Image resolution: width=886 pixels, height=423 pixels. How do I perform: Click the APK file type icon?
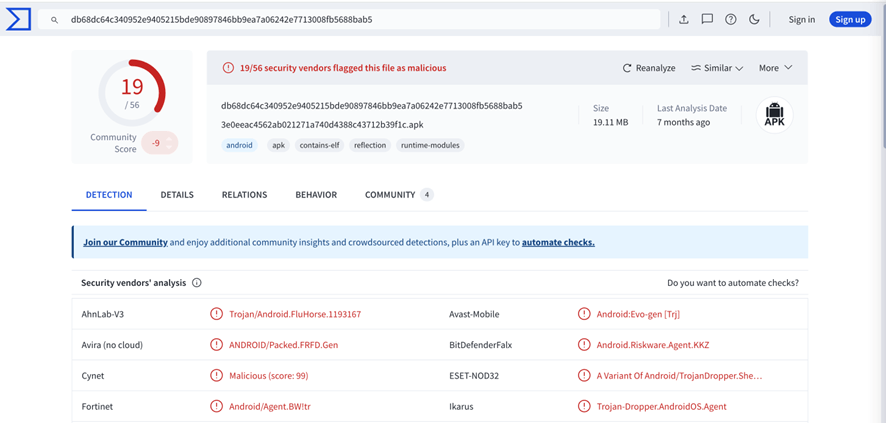(775, 115)
